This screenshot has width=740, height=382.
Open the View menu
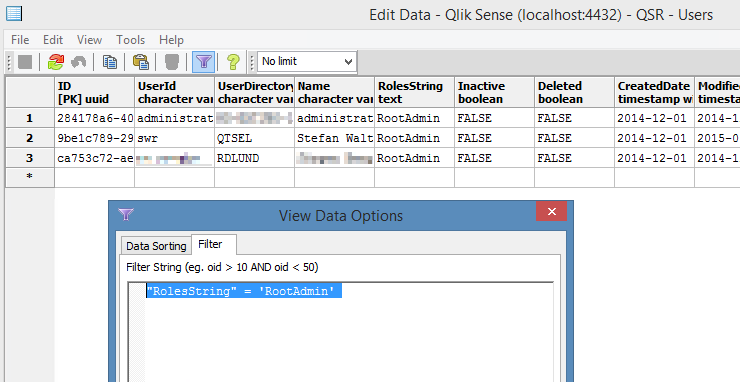89,40
